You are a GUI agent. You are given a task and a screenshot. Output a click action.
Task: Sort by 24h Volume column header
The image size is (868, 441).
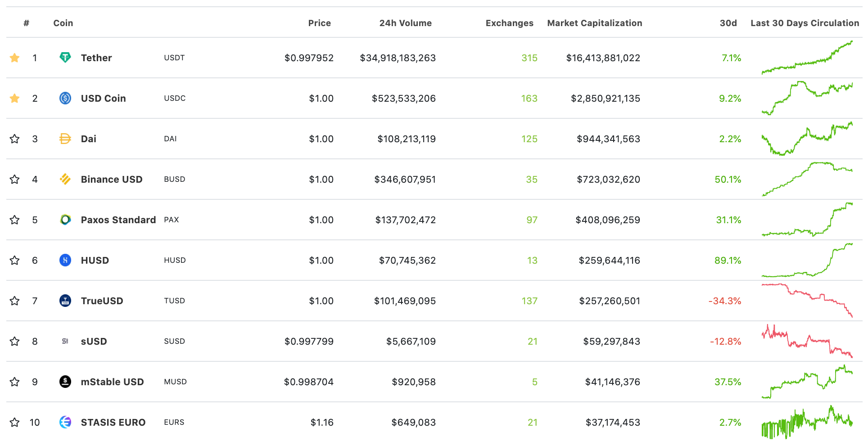coord(406,23)
